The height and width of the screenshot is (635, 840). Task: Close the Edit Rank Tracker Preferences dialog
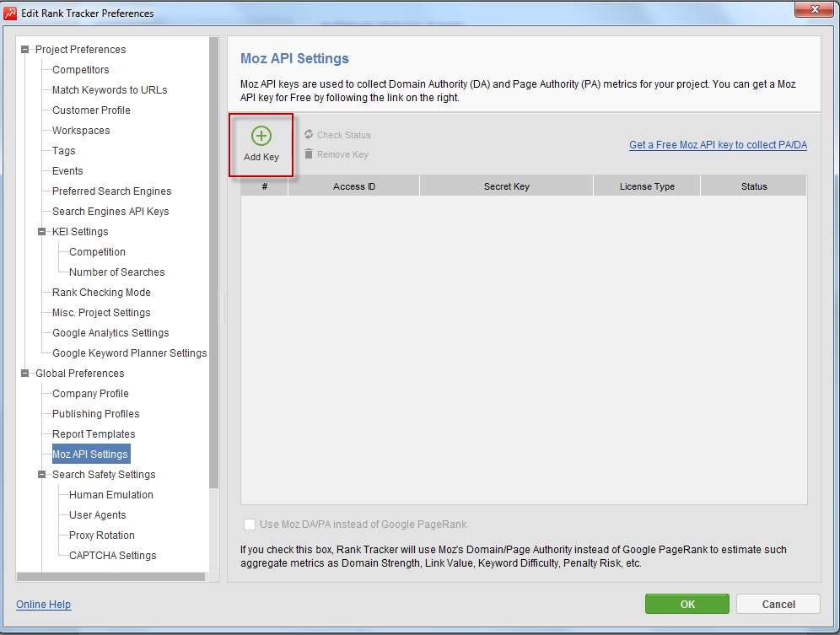pyautogui.click(x=815, y=9)
